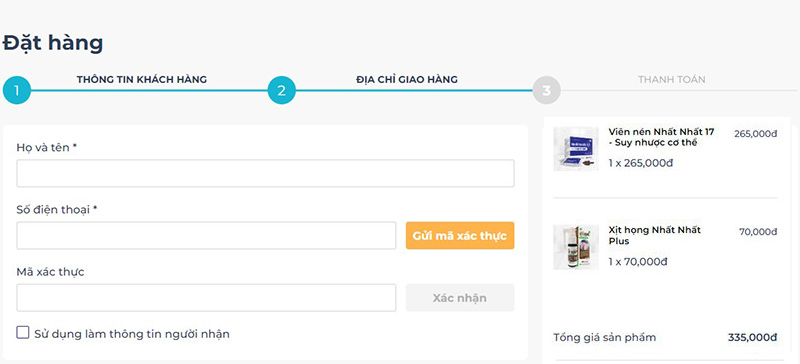Viewport: 800px width, 364px height.
Task: Click the step 1 circle icon
Action: pos(17,90)
